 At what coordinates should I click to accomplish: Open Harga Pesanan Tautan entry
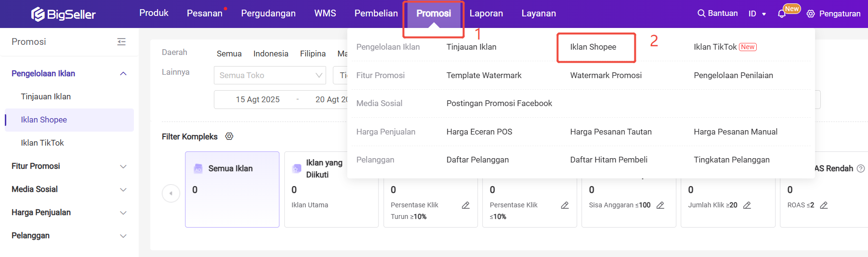611,132
